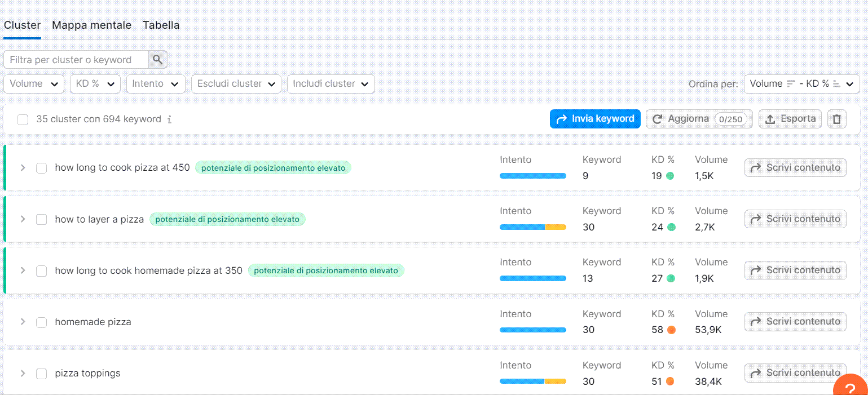The width and height of the screenshot is (868, 395).
Task: Check the select-all clusters checkbox
Action: click(23, 119)
